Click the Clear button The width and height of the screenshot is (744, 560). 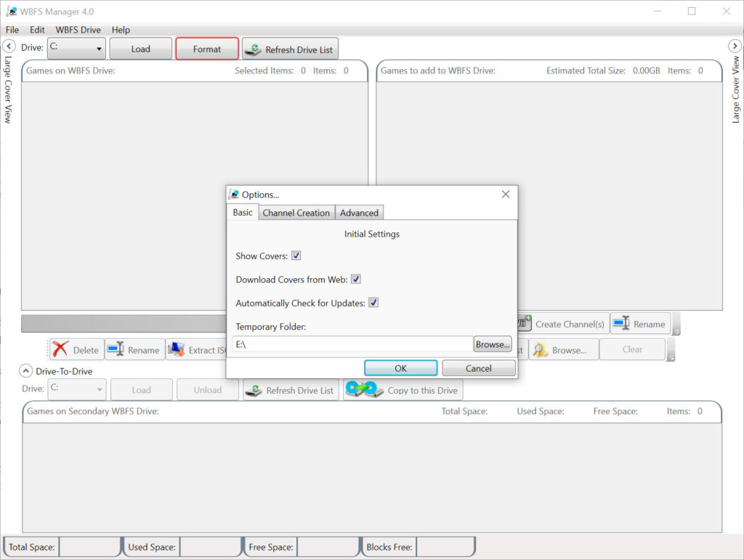click(632, 349)
